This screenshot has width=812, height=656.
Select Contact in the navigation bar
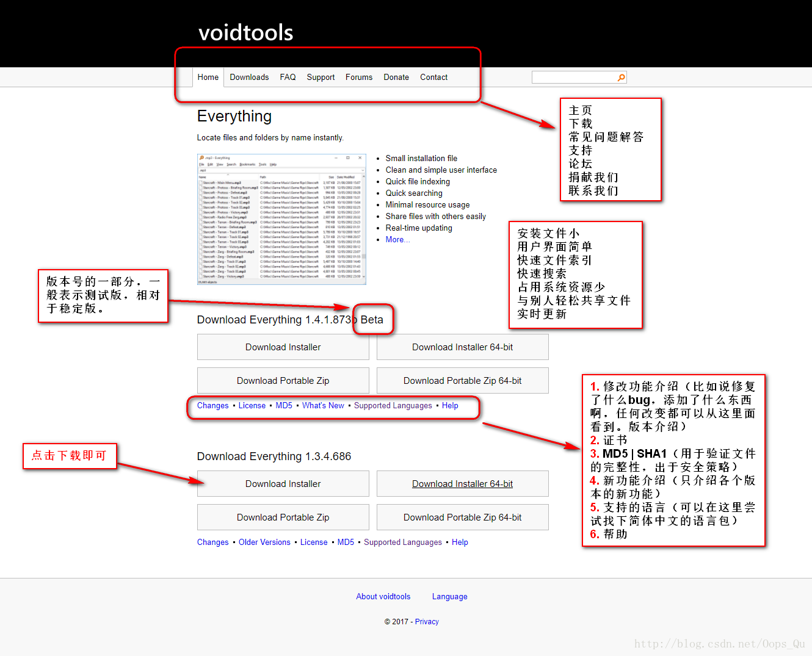(x=433, y=77)
